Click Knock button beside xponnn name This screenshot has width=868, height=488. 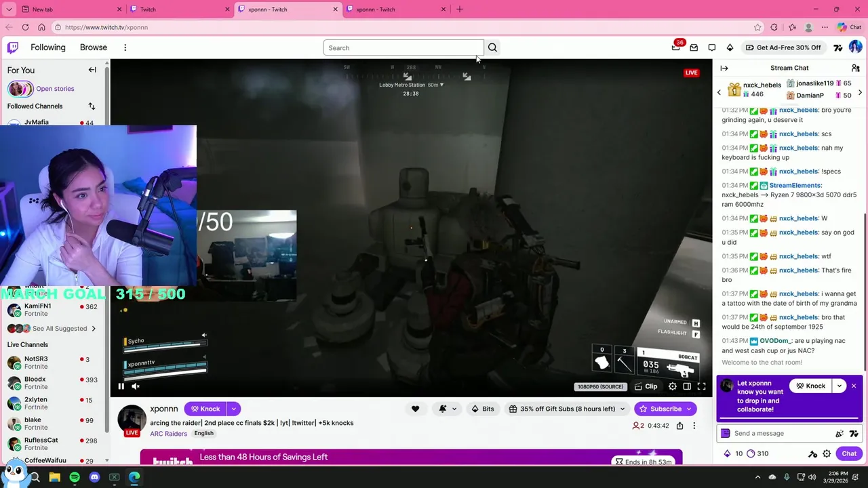point(205,409)
